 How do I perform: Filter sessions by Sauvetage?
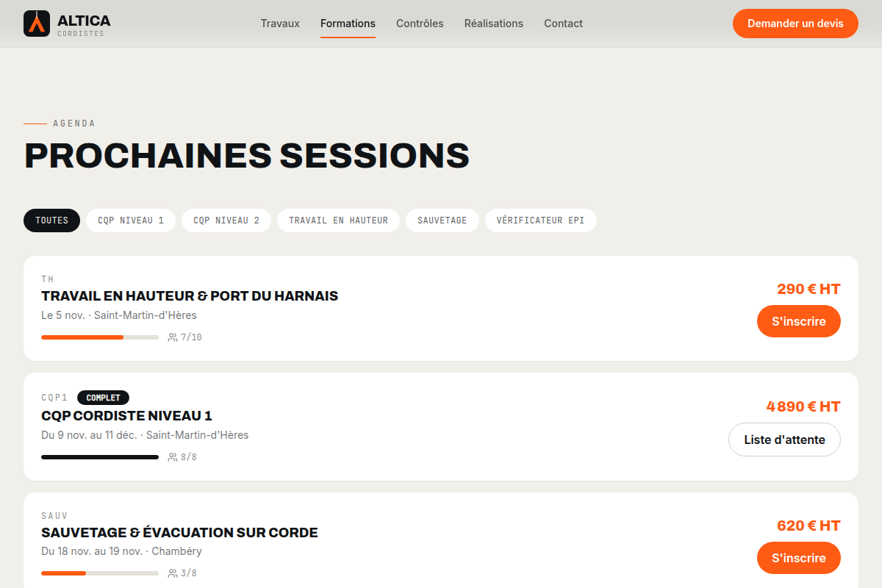[x=442, y=220]
